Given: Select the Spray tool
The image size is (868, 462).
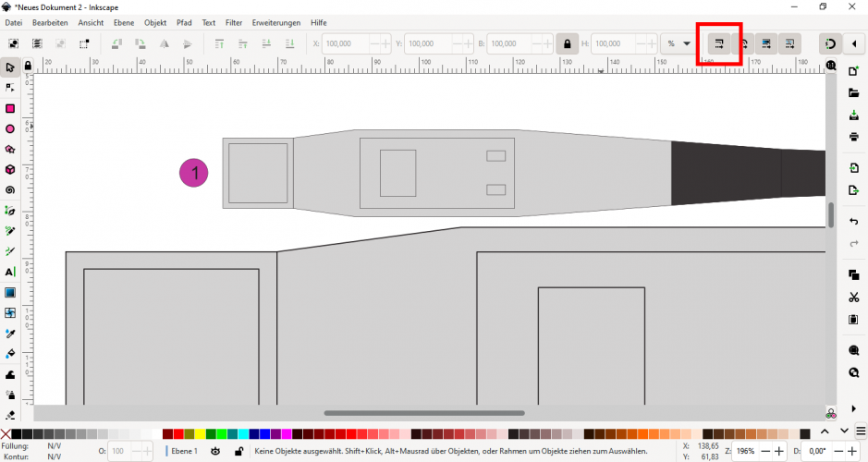Looking at the screenshot, I should pyautogui.click(x=10, y=395).
